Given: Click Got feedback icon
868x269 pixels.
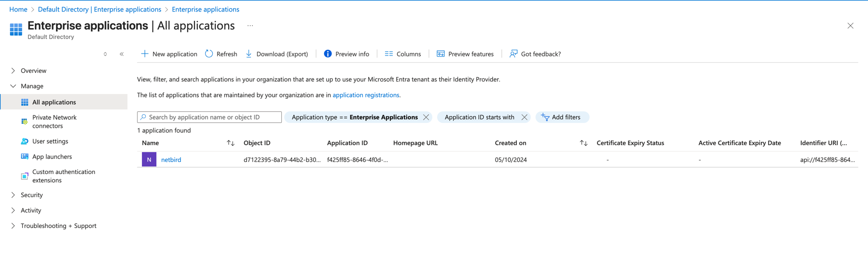Looking at the screenshot, I should point(513,54).
